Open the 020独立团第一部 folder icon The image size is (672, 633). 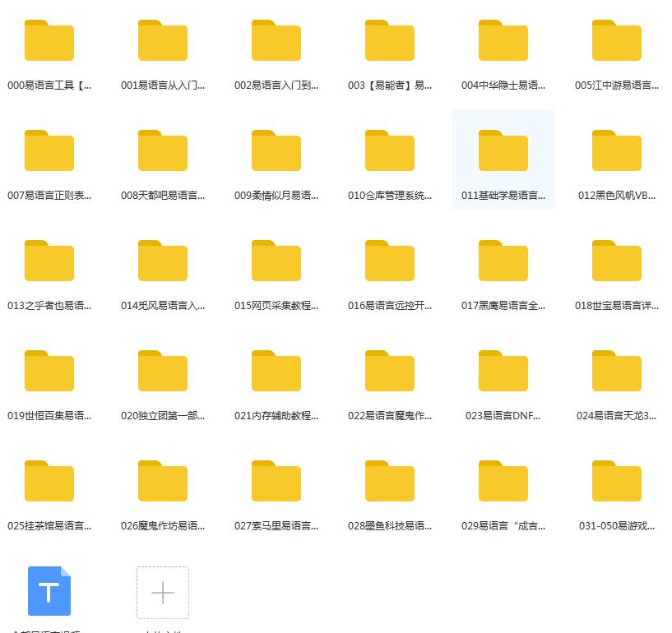163,371
